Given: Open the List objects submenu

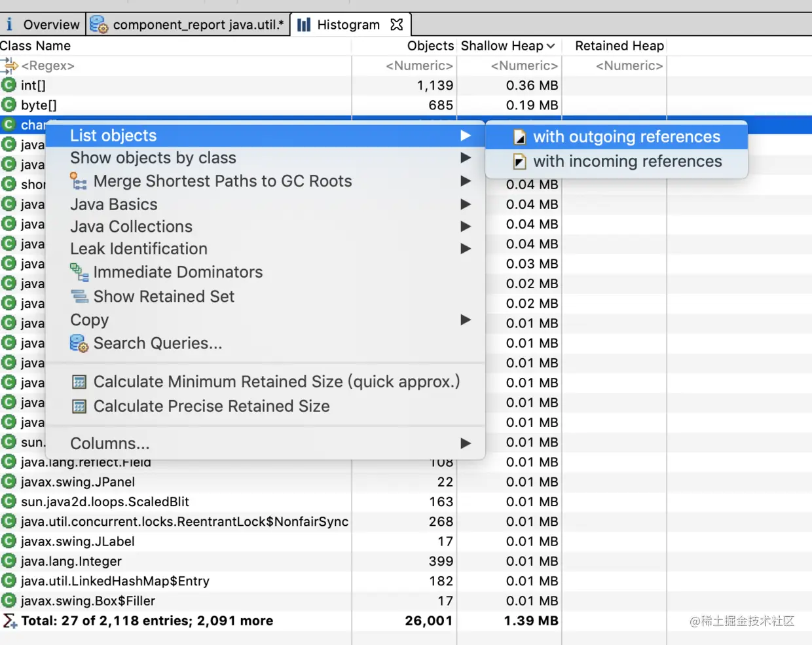Looking at the screenshot, I should click(x=265, y=136).
